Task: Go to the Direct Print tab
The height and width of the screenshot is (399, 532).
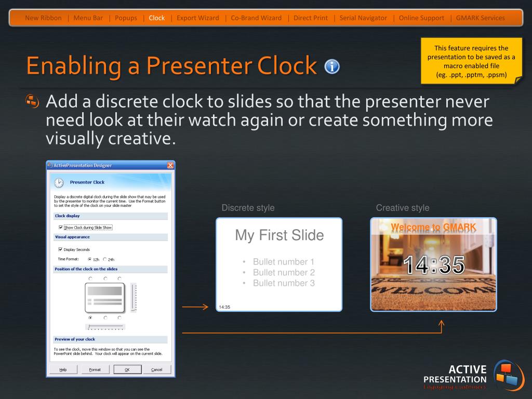Action: coord(311,18)
